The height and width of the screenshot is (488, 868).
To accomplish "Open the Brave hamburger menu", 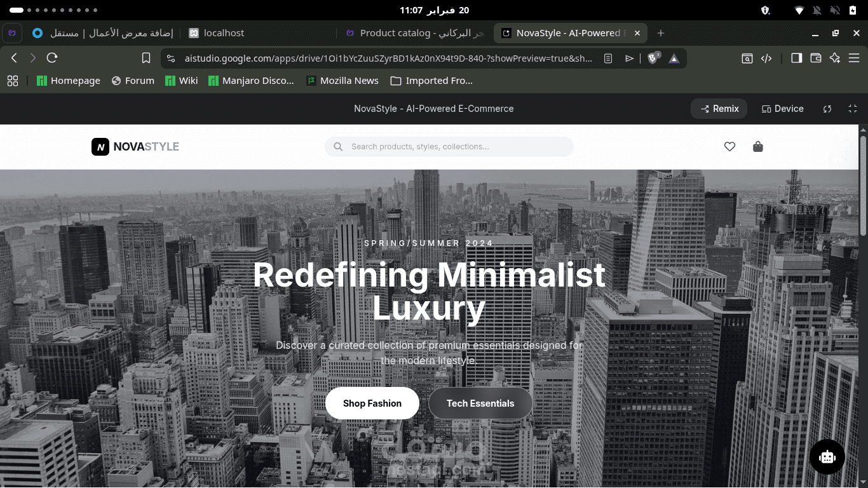I will 855,58.
